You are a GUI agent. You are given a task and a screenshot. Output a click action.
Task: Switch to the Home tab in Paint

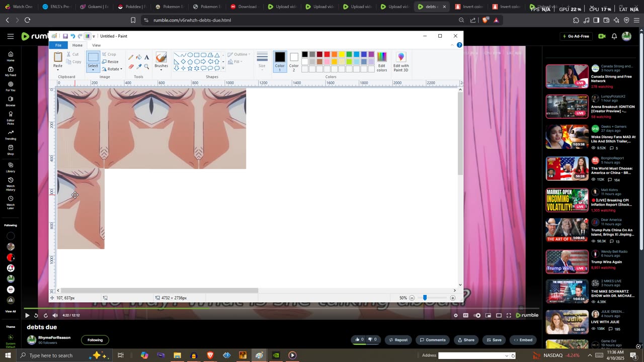pyautogui.click(x=77, y=45)
